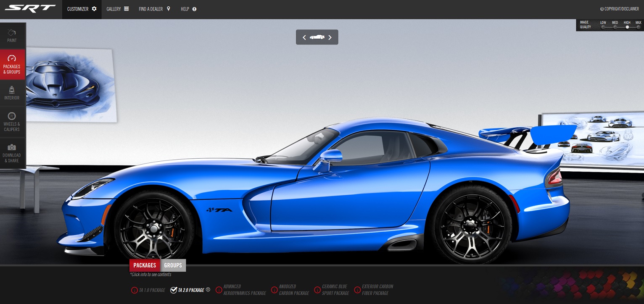Switch to the Groups tab
Image resolution: width=644 pixels, height=304 pixels.
tap(173, 265)
